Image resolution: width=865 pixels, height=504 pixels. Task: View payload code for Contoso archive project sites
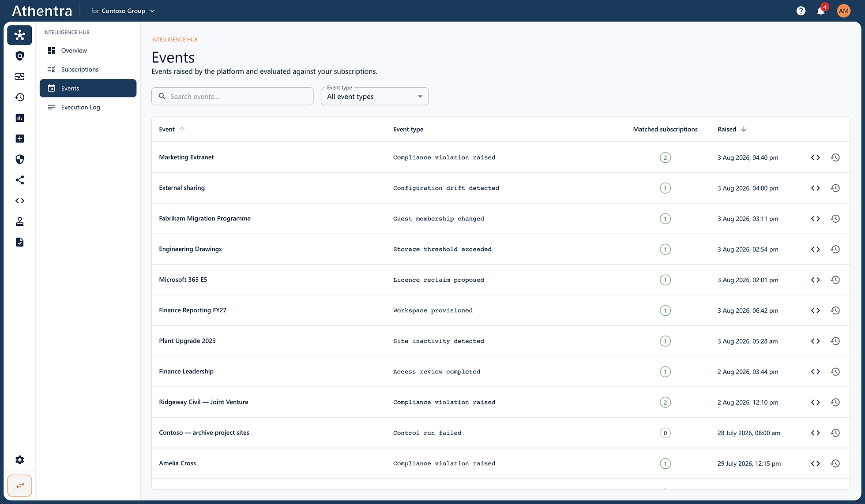click(x=815, y=433)
